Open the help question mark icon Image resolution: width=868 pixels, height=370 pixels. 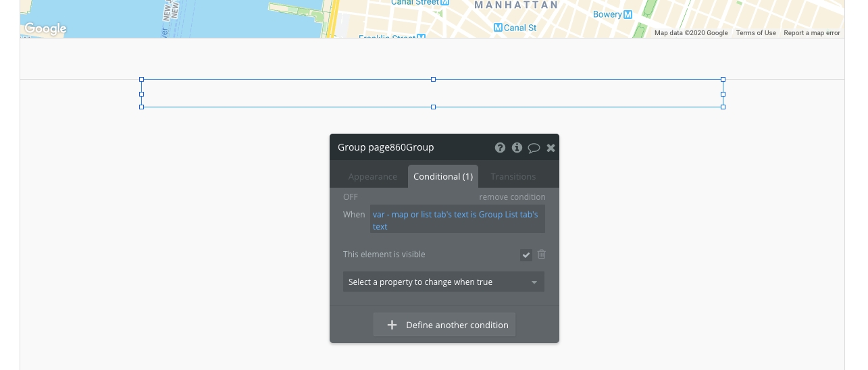point(500,148)
